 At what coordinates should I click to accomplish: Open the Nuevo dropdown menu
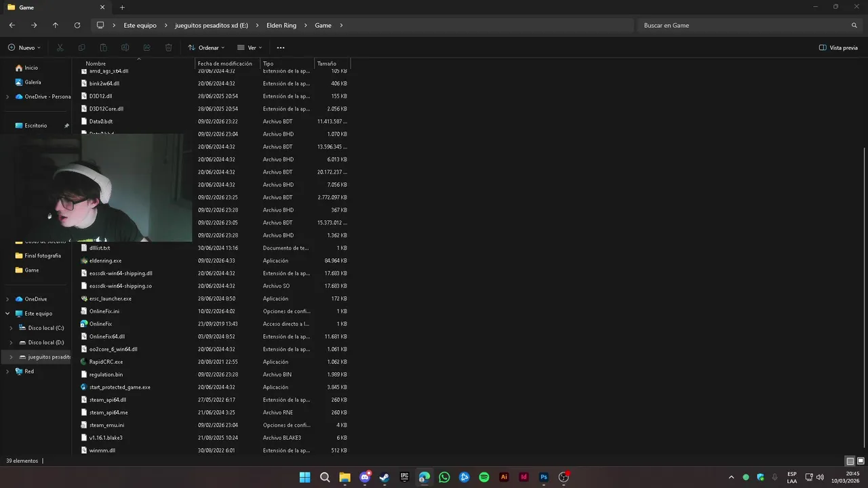pos(24,47)
